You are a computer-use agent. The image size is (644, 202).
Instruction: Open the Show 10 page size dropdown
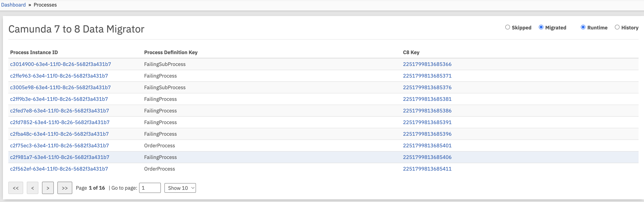click(180, 188)
